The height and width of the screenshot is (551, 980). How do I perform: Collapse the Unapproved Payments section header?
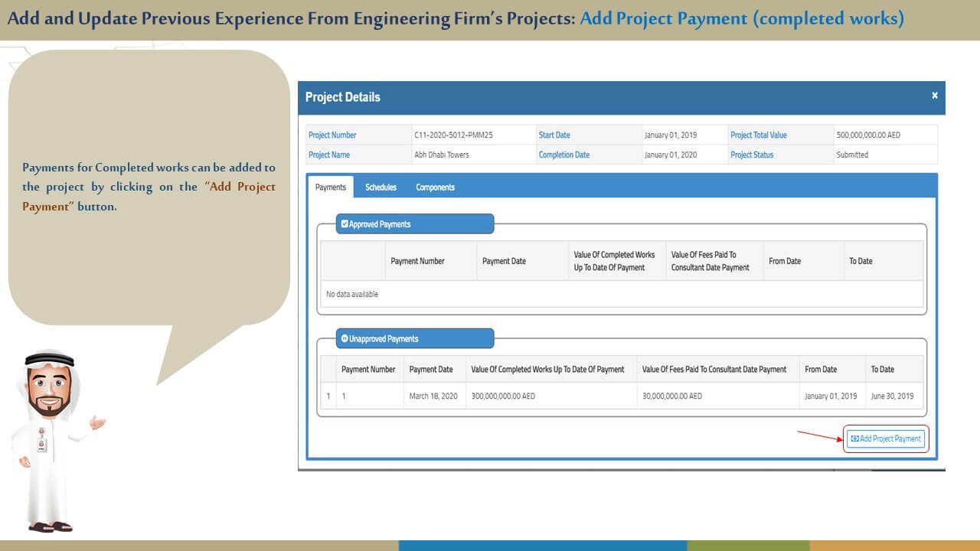click(x=415, y=339)
